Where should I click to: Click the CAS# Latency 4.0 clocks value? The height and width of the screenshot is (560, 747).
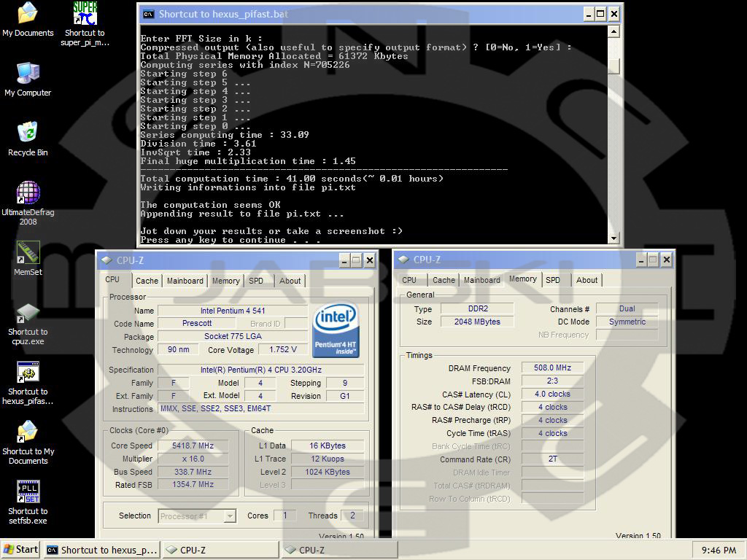tap(553, 394)
